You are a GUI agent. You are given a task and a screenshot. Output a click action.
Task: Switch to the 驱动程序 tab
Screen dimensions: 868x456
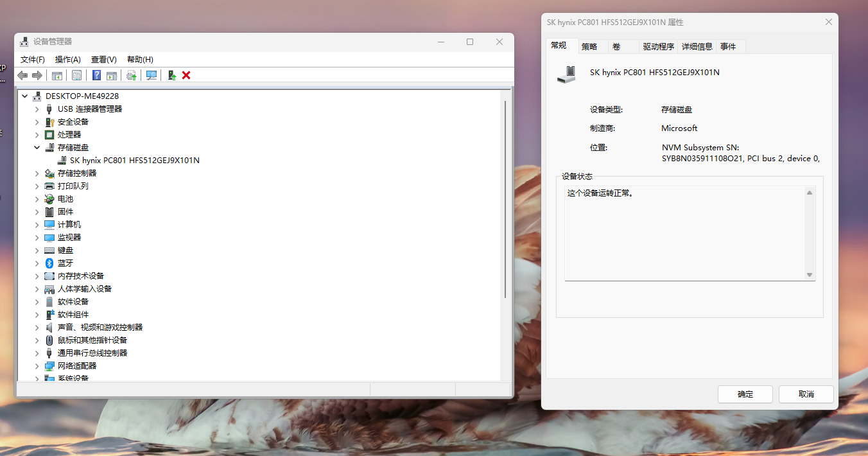[657, 46]
